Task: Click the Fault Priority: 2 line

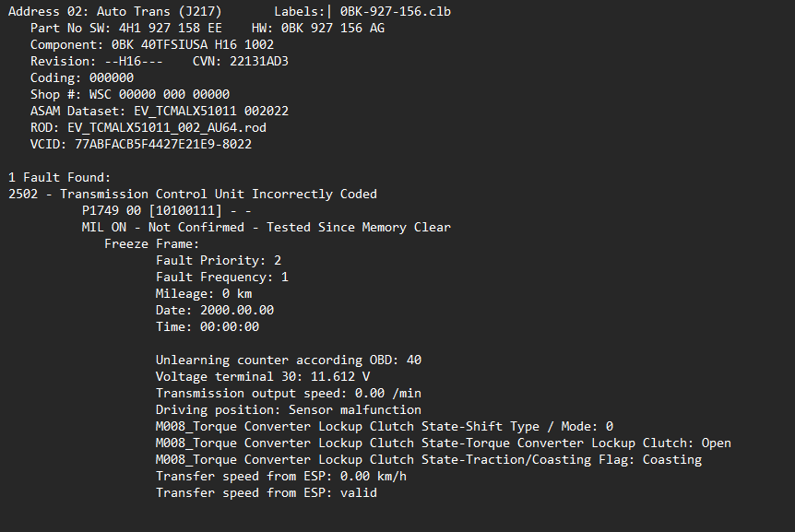Action: 218,260
